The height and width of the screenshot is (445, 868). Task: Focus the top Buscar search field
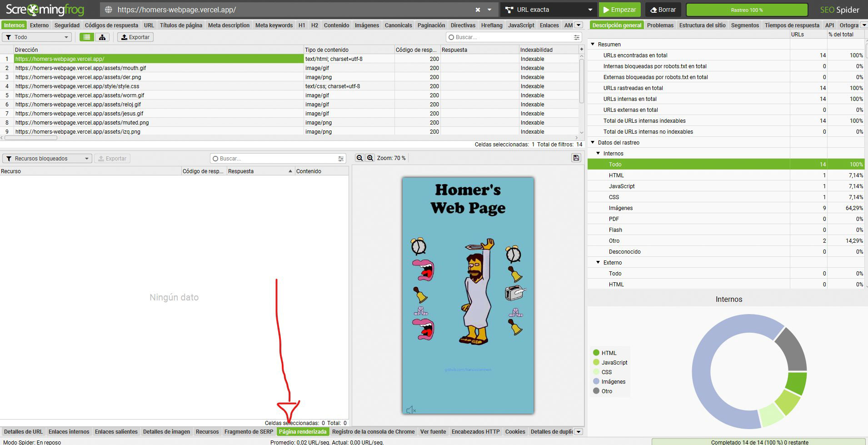[x=509, y=37]
